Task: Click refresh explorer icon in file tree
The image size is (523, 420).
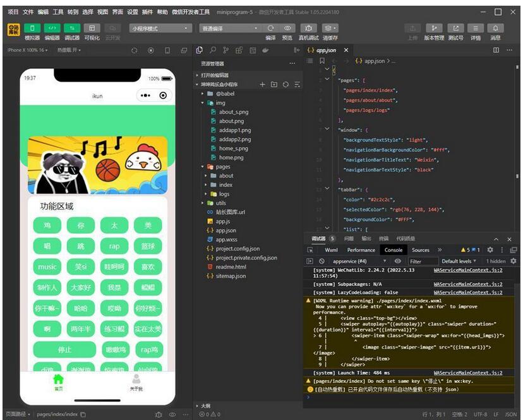Action: pyautogui.click(x=286, y=84)
